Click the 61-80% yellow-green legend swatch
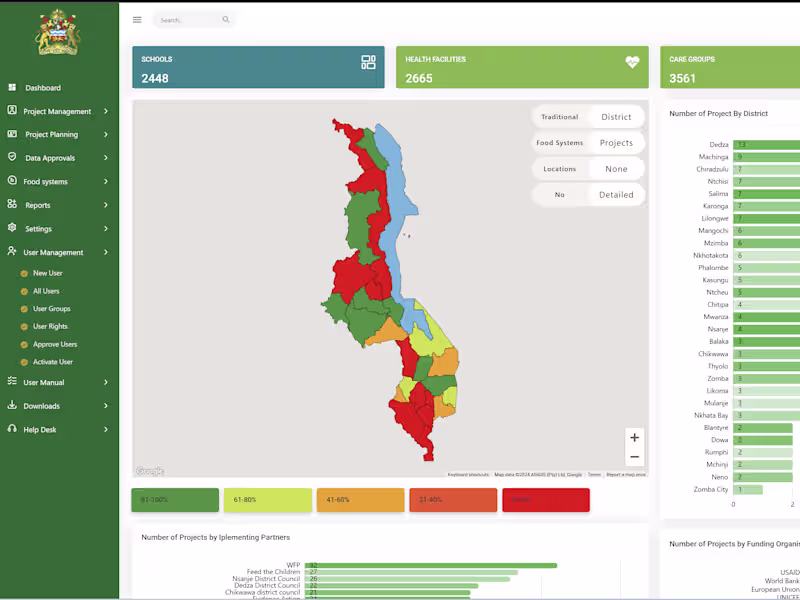 pyautogui.click(x=268, y=500)
